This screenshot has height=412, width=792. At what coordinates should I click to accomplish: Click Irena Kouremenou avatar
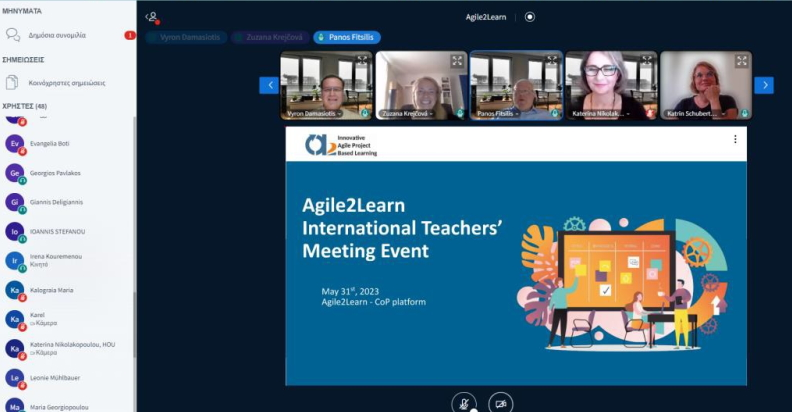click(15, 261)
